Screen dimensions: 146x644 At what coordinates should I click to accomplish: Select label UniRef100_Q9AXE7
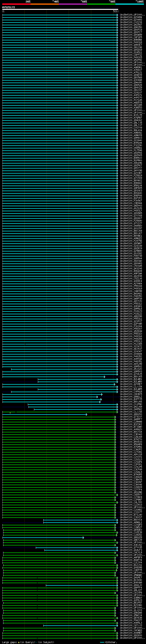pos(131,45)
